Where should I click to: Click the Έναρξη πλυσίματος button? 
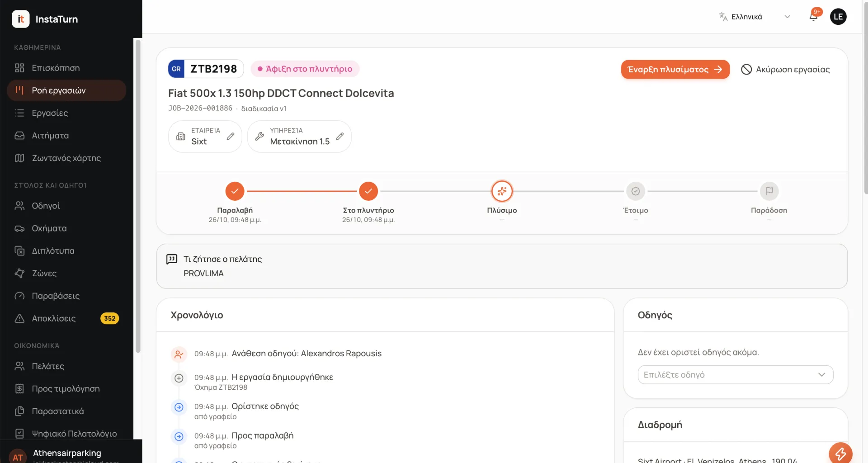click(675, 69)
